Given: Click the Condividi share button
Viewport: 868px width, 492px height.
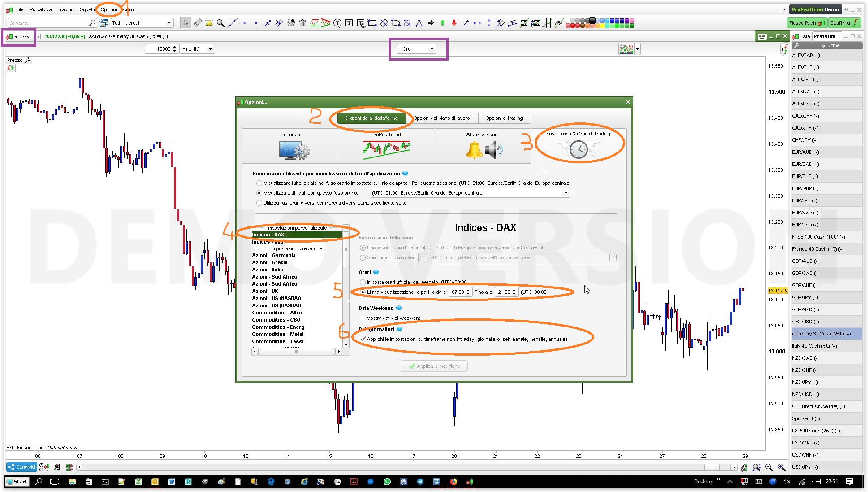Looking at the screenshot, I should (x=22, y=467).
